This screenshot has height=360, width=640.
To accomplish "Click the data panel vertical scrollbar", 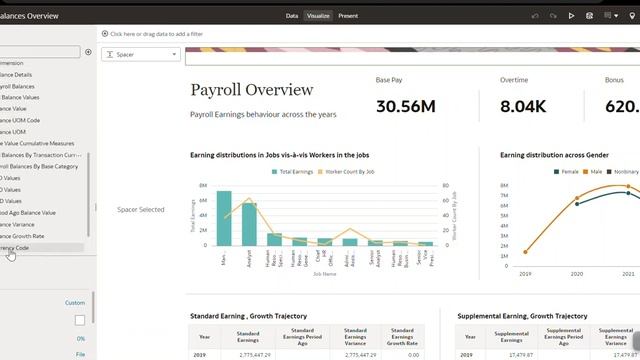I will tap(88, 194).
